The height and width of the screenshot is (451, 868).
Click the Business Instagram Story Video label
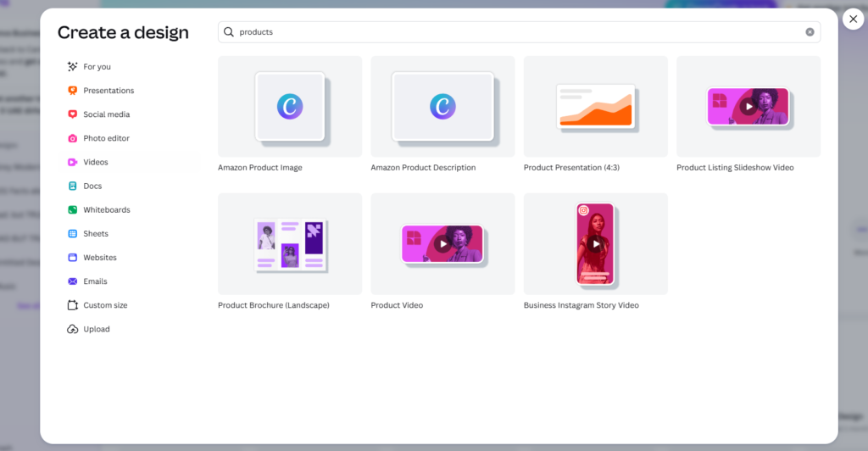click(x=581, y=305)
